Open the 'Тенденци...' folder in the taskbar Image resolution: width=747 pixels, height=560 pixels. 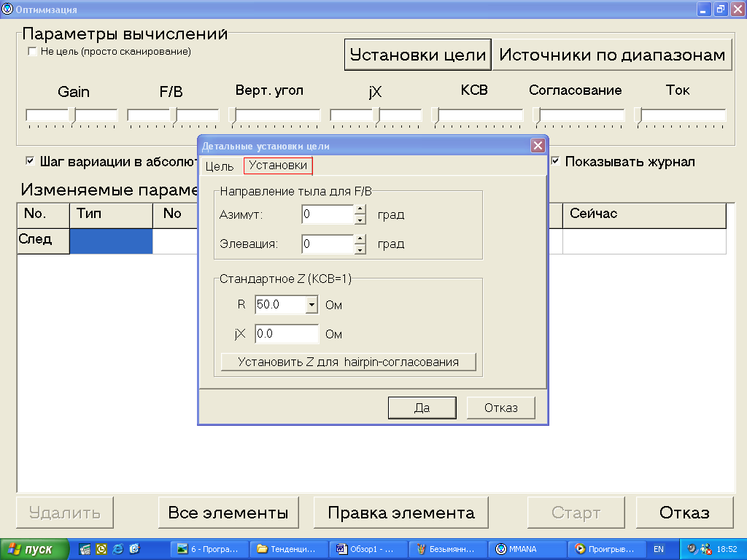tap(290, 549)
